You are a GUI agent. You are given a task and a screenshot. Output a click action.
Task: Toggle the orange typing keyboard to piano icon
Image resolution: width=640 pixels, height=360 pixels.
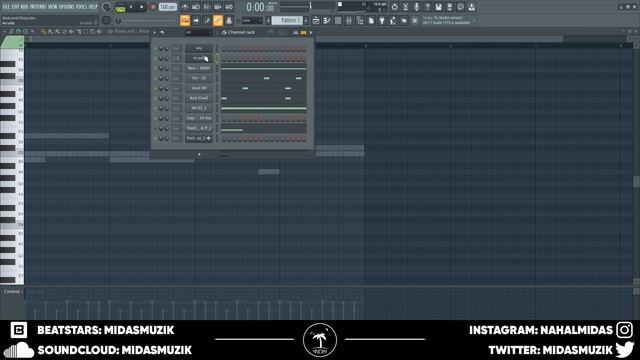(x=185, y=20)
